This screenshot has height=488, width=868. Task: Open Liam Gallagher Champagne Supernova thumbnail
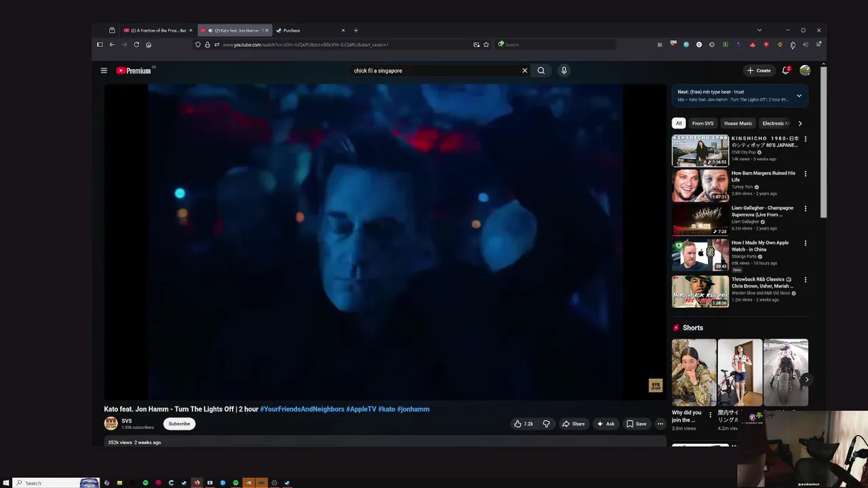(x=701, y=220)
